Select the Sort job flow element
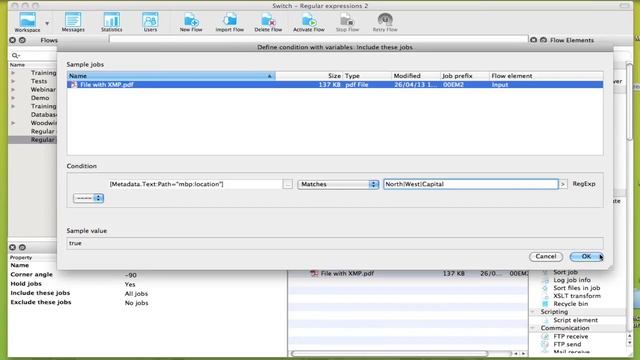Viewport: 640px width, 360px height. point(565,272)
